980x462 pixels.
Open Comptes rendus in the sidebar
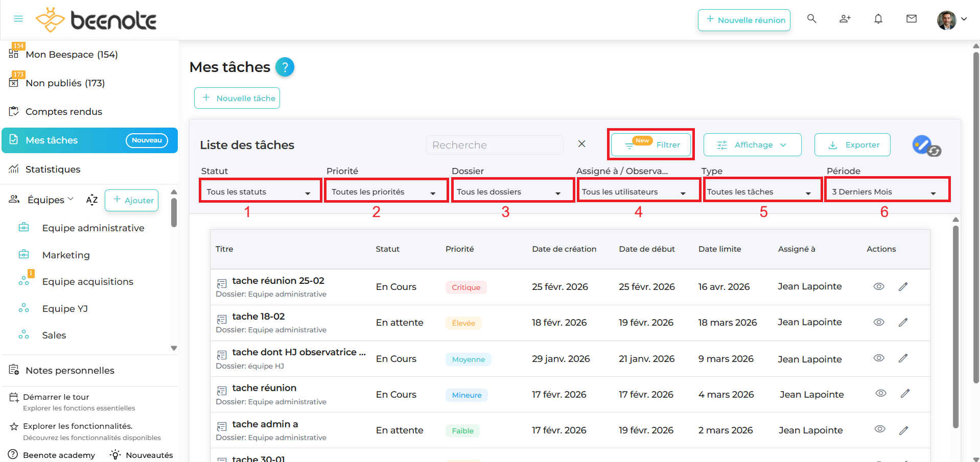click(63, 112)
